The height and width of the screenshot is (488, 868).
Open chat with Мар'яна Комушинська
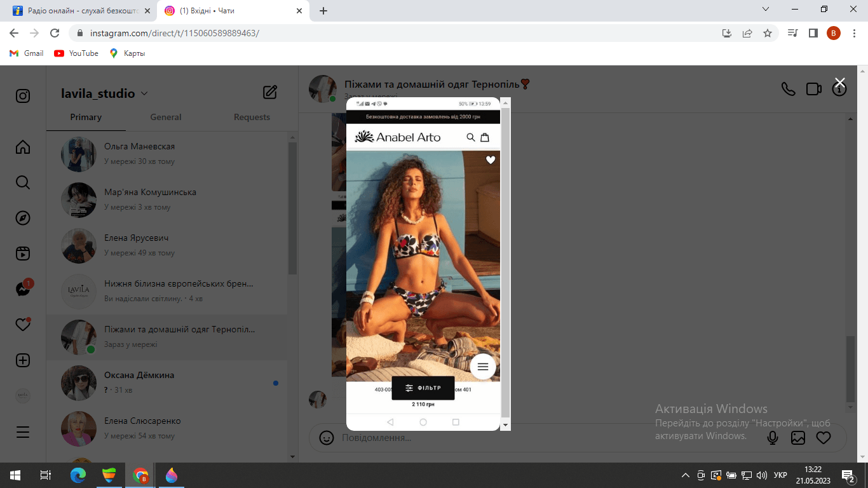(167, 200)
